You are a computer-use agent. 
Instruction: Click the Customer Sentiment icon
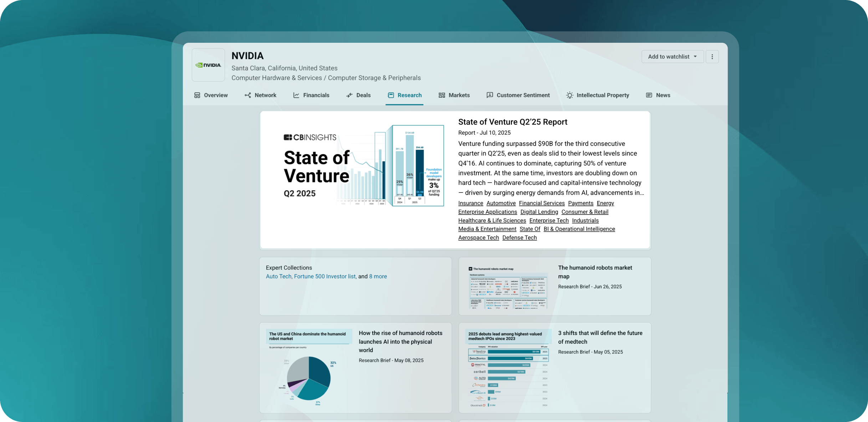[x=490, y=95]
